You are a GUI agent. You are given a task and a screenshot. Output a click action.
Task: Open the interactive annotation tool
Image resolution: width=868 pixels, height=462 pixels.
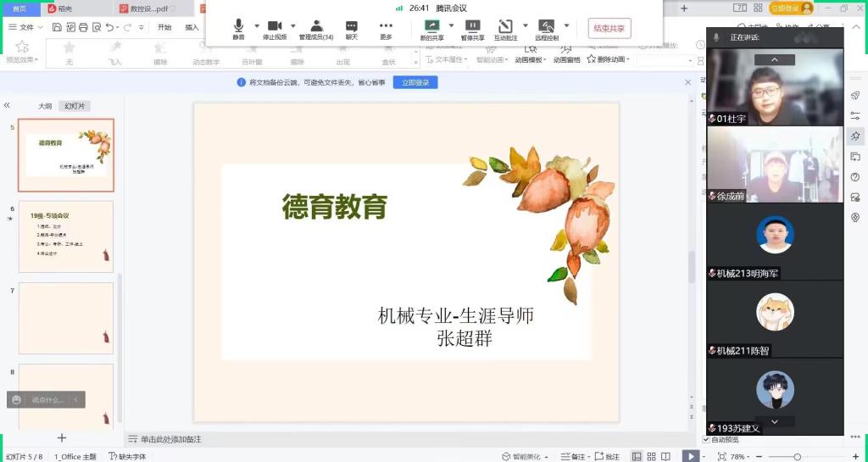505,29
